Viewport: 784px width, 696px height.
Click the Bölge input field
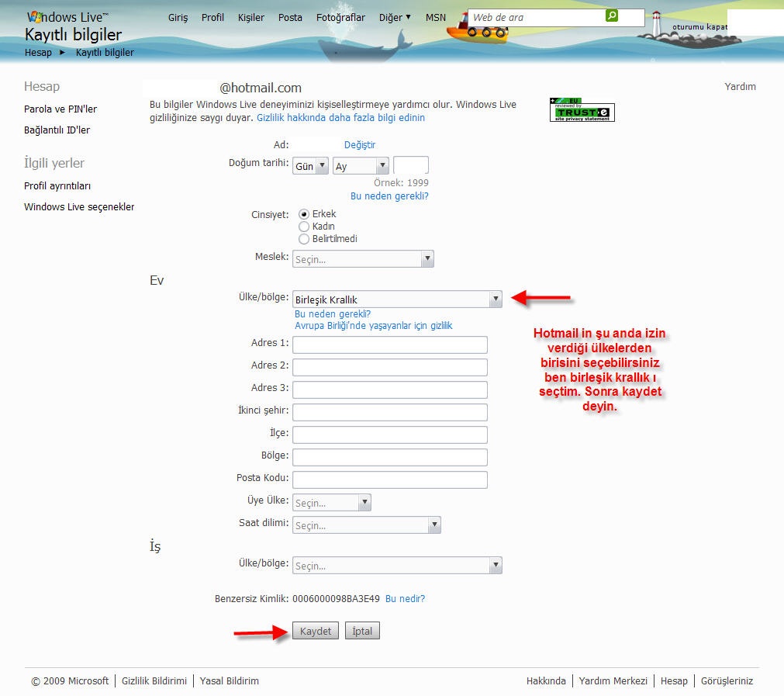click(390, 457)
